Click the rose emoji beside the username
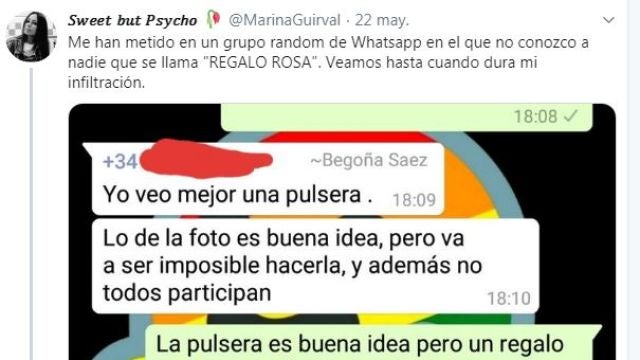The height and width of the screenshot is (360, 640). [213, 20]
